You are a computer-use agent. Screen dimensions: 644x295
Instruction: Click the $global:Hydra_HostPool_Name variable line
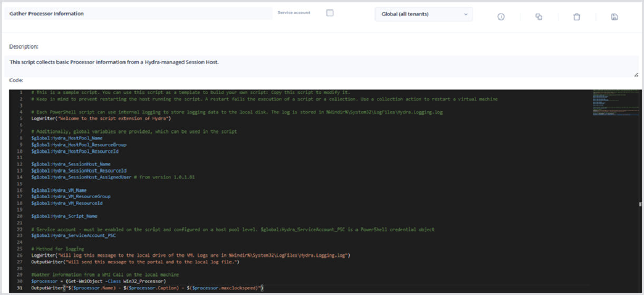click(x=66, y=138)
